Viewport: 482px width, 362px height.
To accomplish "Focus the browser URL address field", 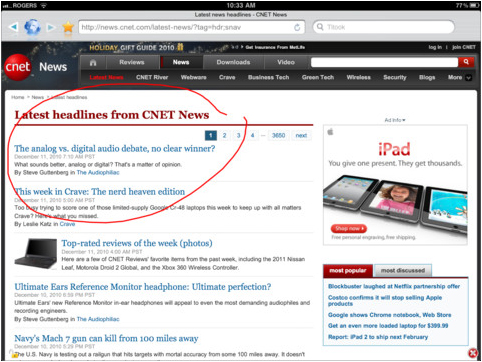I will coord(191,27).
